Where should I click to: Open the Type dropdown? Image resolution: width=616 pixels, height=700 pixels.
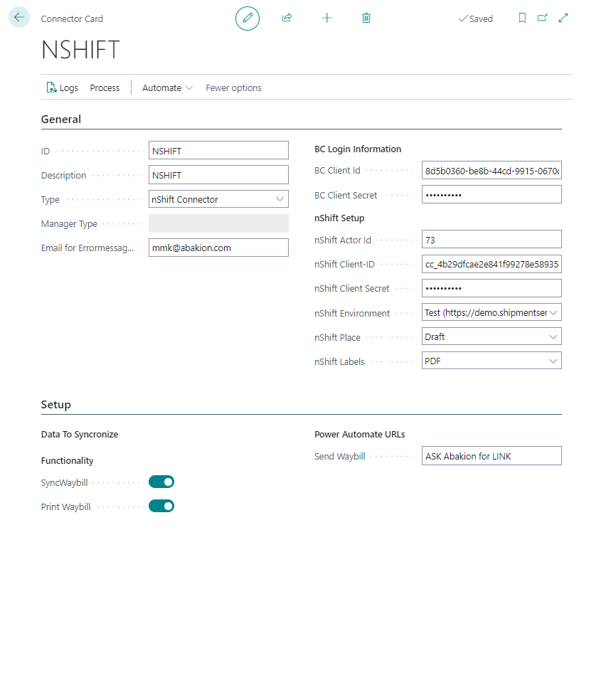pyautogui.click(x=218, y=199)
